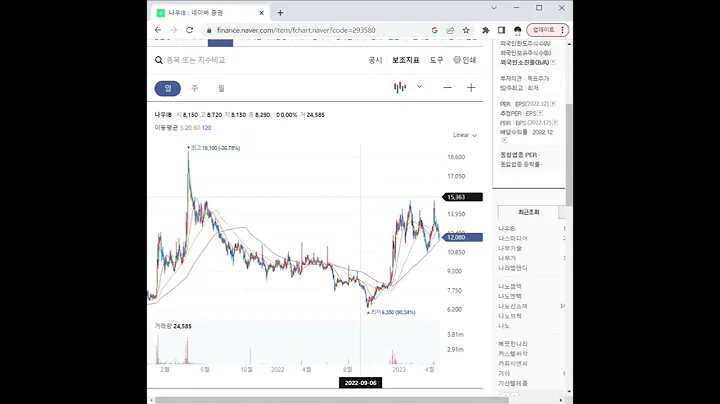This screenshot has height=404, width=720.
Task: Open 나우IB in recent list
Action: (507, 229)
